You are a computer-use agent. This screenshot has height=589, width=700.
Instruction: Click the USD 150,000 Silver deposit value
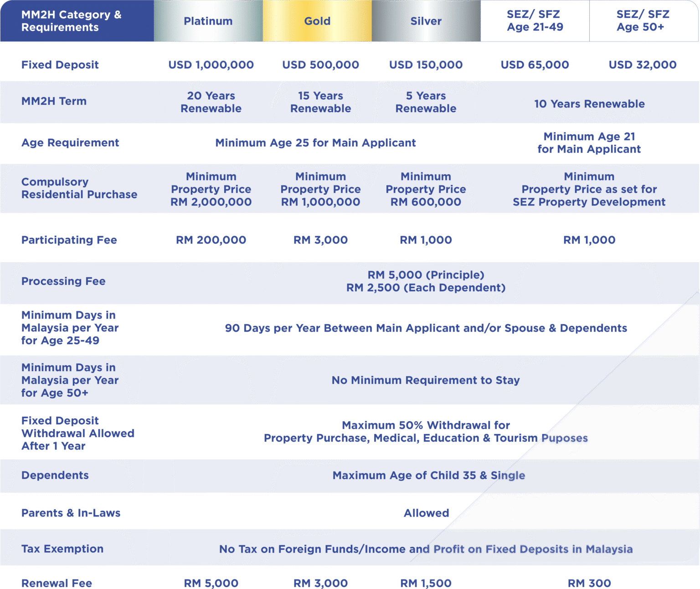(x=426, y=64)
